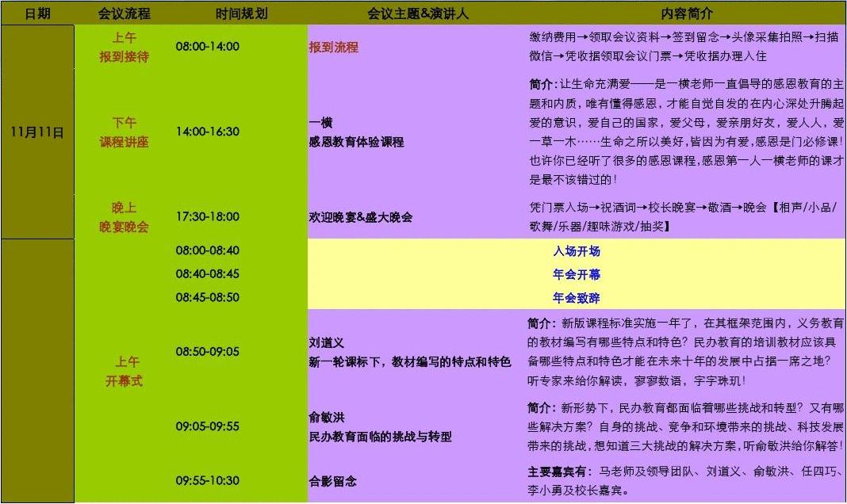
Task: Click the 日期 column header
Action: pos(37,13)
